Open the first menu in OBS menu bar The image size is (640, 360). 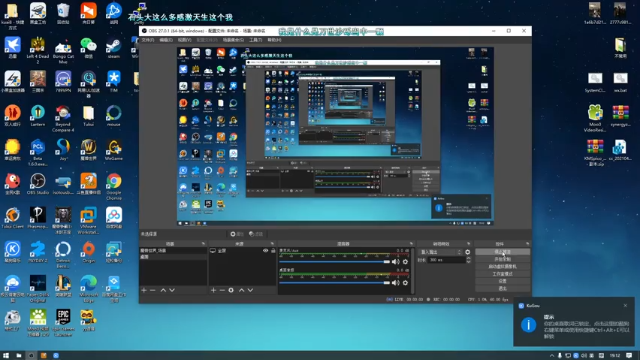(148, 40)
